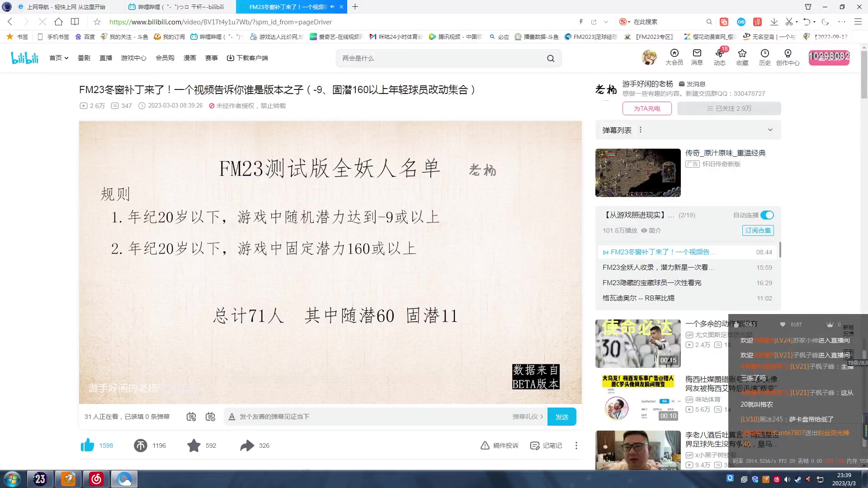The height and width of the screenshot is (488, 868).
Task: Open NetEase Music in the taskbar
Action: point(96,479)
